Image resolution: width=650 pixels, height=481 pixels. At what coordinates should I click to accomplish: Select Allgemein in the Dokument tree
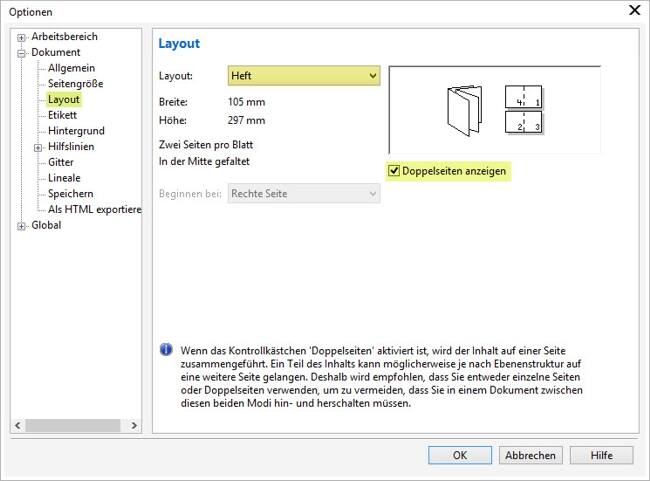pyautogui.click(x=71, y=68)
